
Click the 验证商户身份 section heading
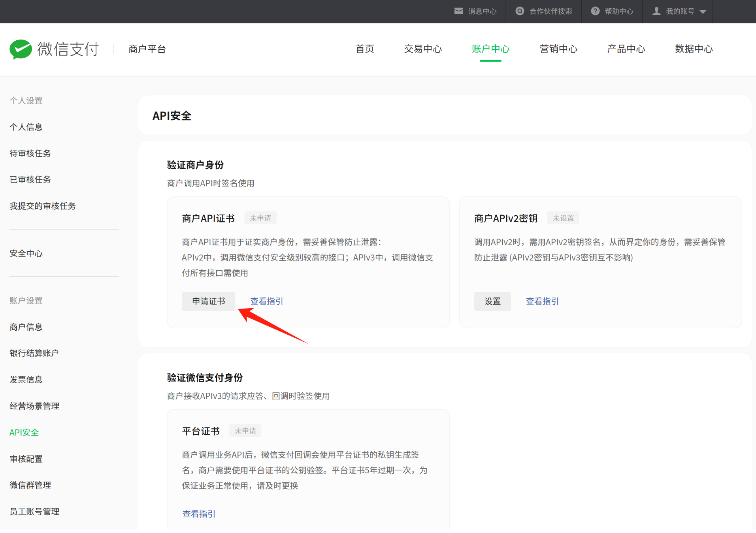(x=195, y=165)
